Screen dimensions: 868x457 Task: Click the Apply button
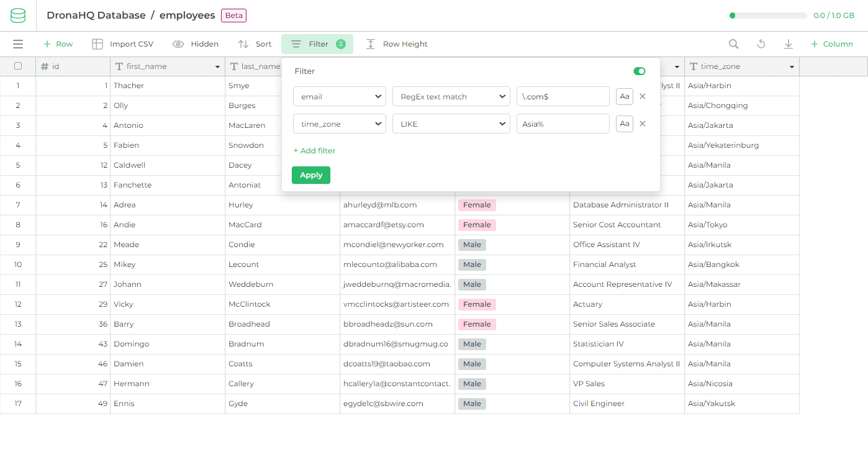coord(311,175)
